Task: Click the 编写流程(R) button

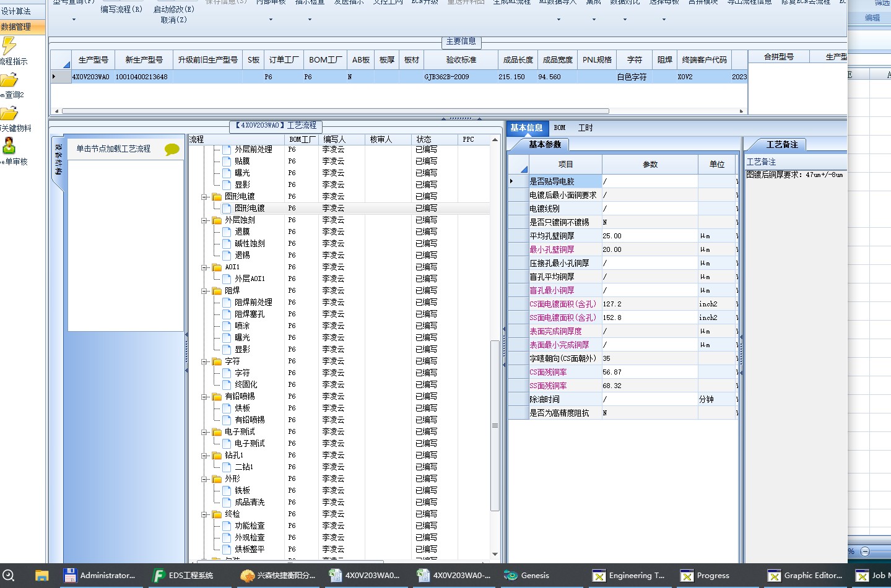Action: point(121,9)
